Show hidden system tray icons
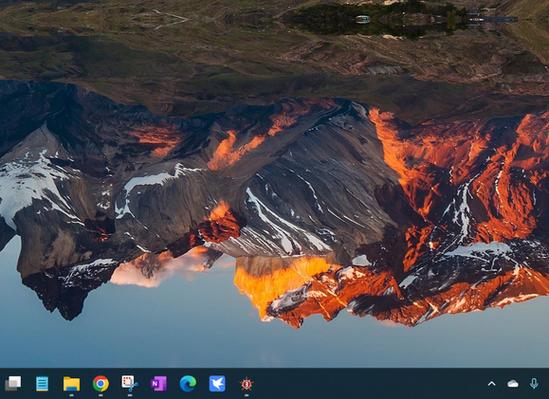Image resolution: width=549 pixels, height=399 pixels. [x=492, y=384]
